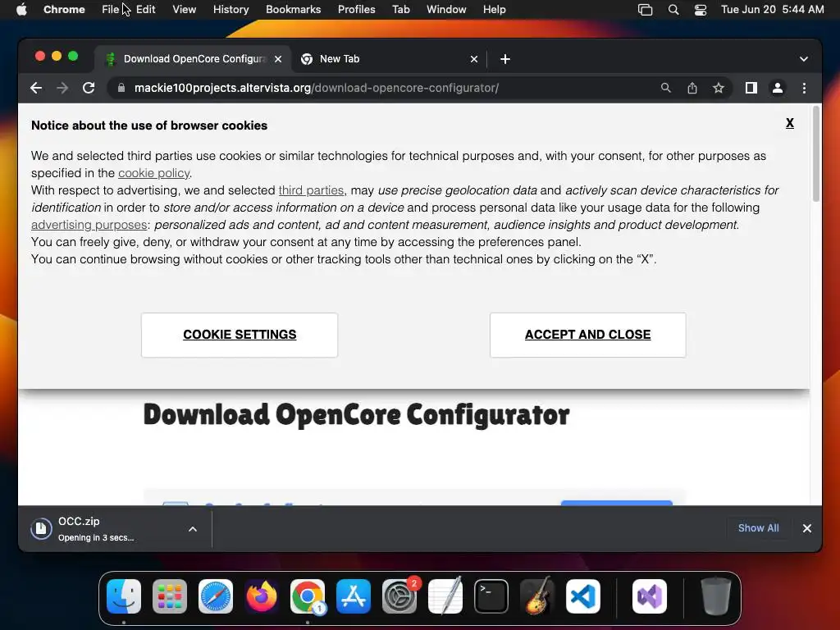Share this page using the share icon
The image size is (840, 630).
point(692,88)
